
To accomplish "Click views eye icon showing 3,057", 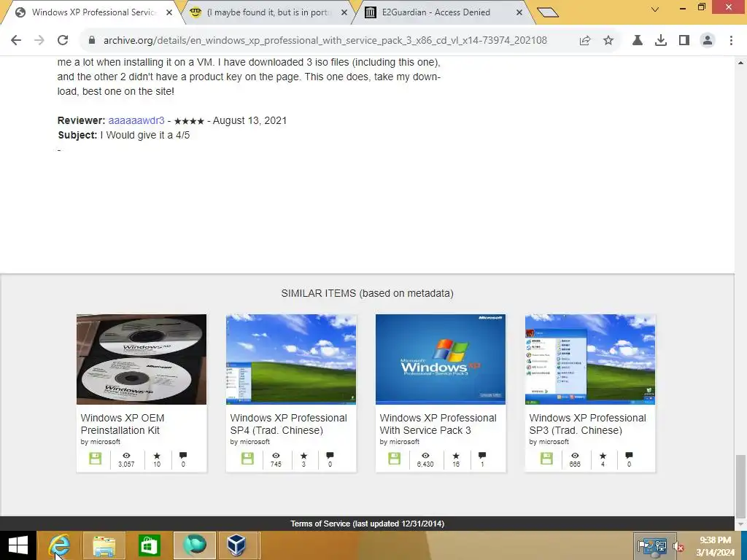I will pyautogui.click(x=126, y=456).
